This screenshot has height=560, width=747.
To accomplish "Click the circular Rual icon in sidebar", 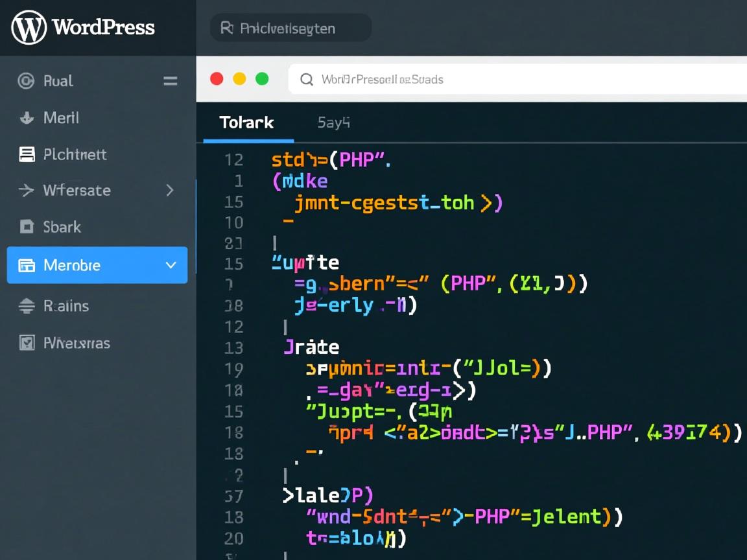I will click(x=26, y=81).
